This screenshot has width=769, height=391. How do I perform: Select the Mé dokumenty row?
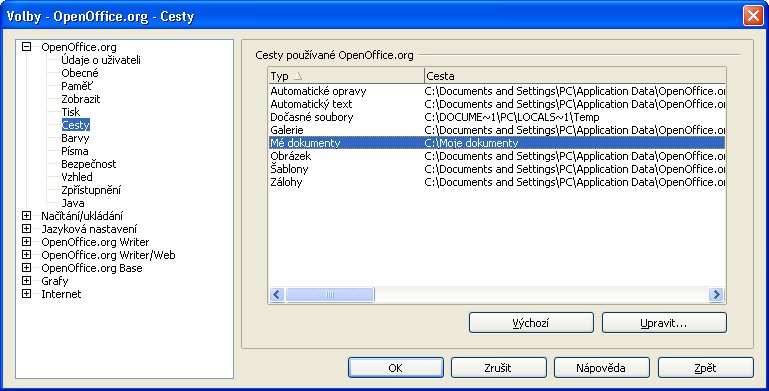click(x=497, y=143)
